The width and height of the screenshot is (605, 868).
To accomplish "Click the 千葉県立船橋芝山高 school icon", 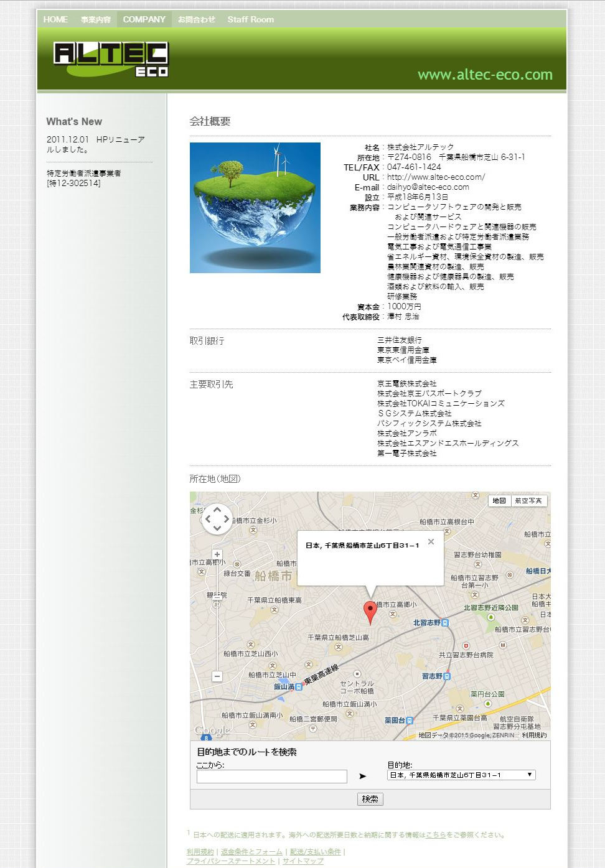I will pos(338,647).
